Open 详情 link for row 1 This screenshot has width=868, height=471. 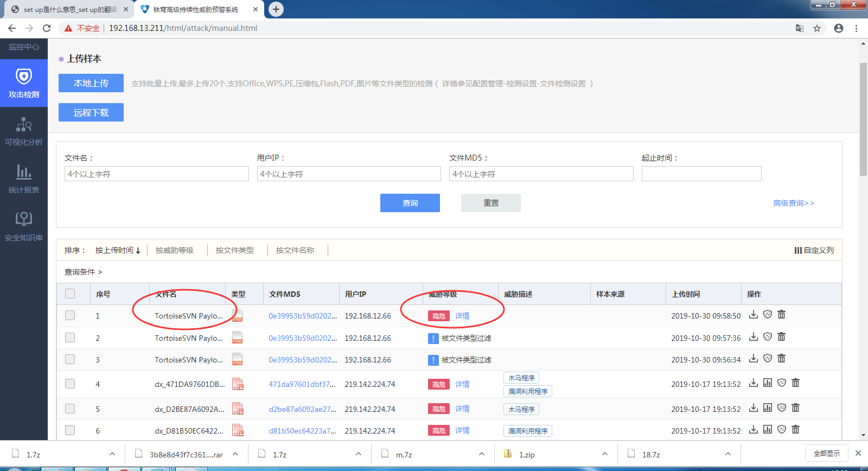462,316
